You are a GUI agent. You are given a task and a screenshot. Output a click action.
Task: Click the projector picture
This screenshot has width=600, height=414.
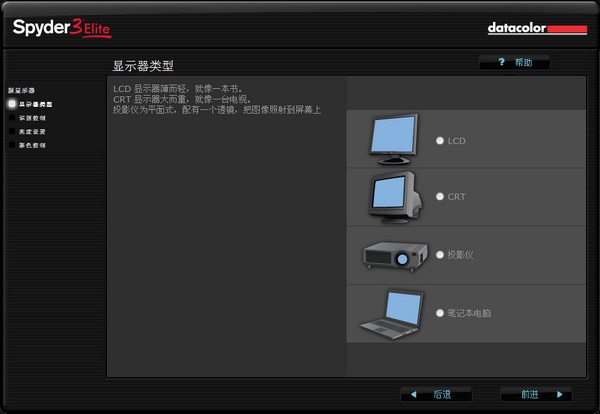[395, 256]
